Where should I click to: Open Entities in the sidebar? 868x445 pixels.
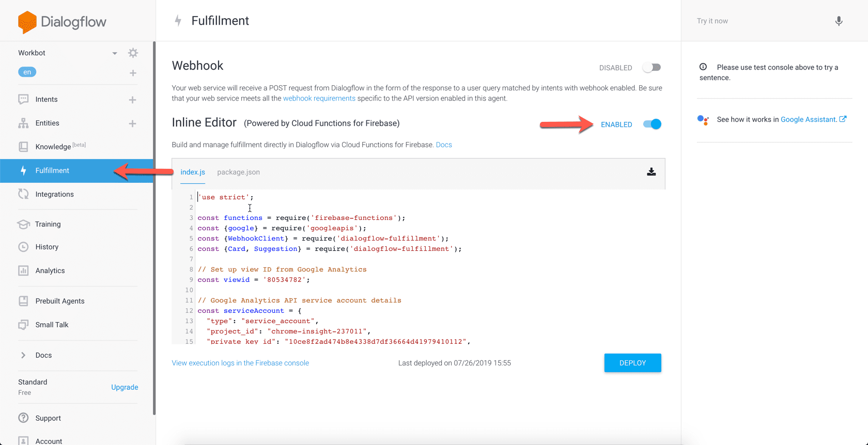(48, 123)
